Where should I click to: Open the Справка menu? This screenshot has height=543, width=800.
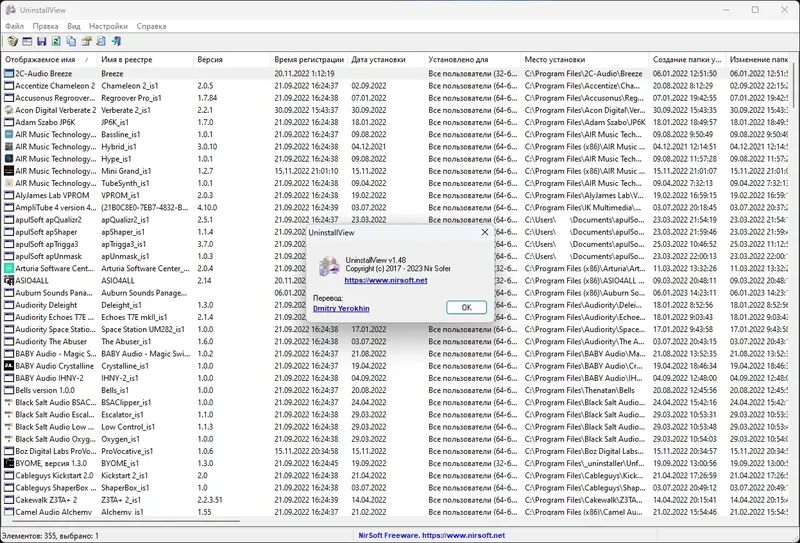(x=151, y=26)
